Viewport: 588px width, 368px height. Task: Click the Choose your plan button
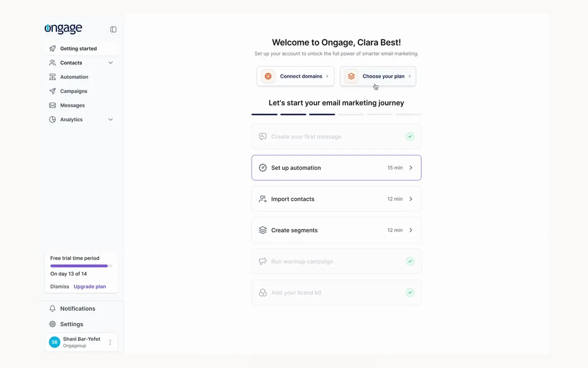point(378,77)
